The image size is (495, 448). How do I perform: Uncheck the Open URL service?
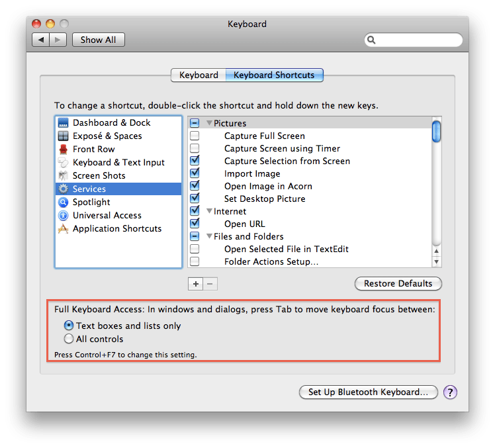195,224
